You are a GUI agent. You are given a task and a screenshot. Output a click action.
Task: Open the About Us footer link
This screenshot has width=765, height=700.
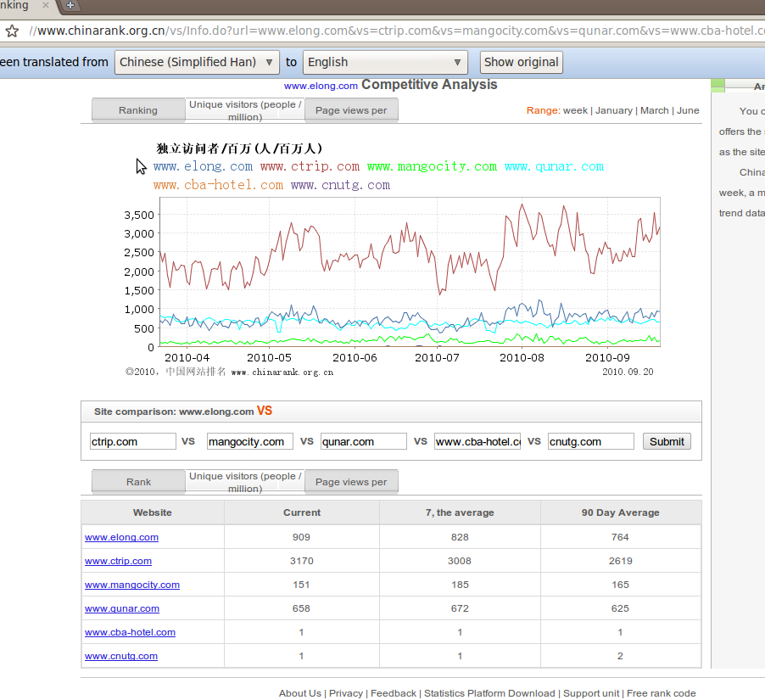[300, 693]
